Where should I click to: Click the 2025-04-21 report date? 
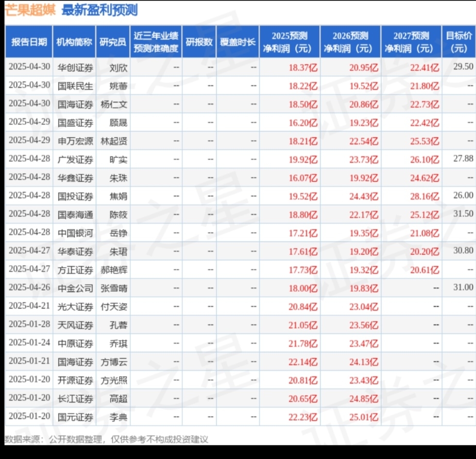click(29, 305)
